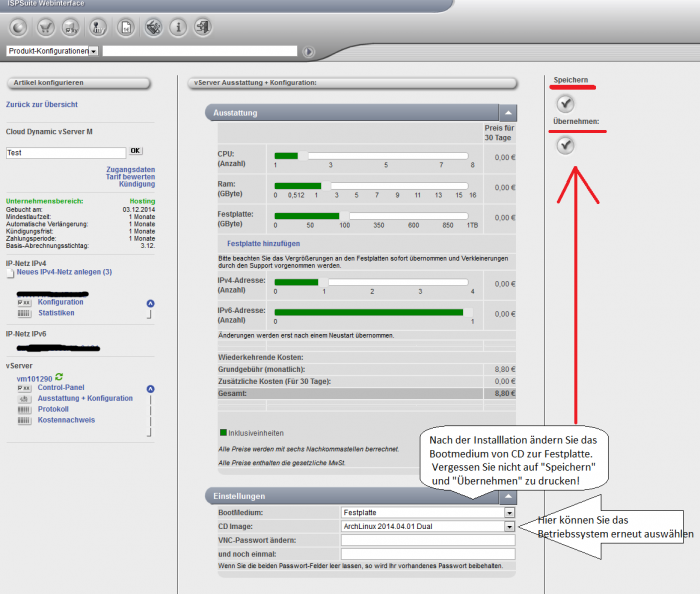
Task: Click the VNC-Passwort ändern input field
Action: point(427,540)
